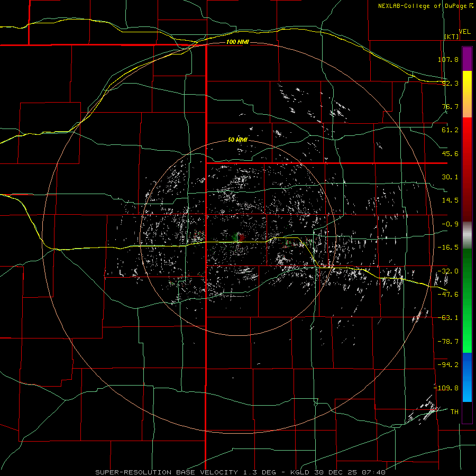Click the Super-Resolution Base Velocity caption
This screenshot has width=476, height=476.
[x=240, y=472]
